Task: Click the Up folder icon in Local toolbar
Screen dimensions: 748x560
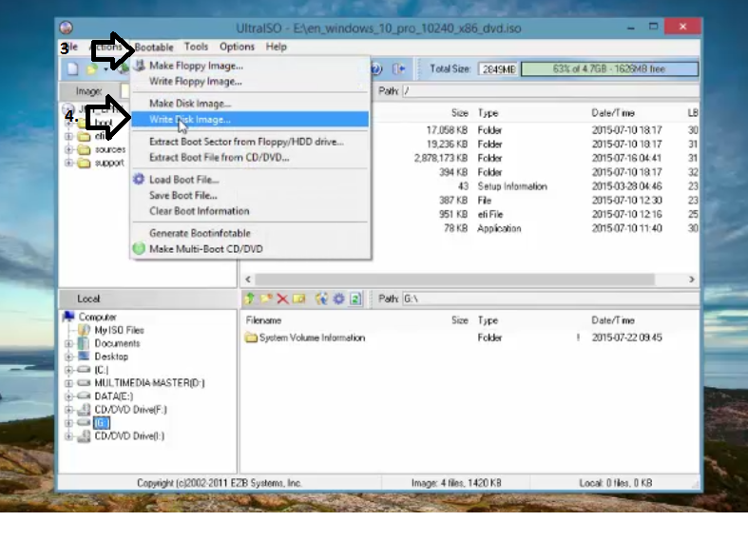Action: click(x=250, y=299)
